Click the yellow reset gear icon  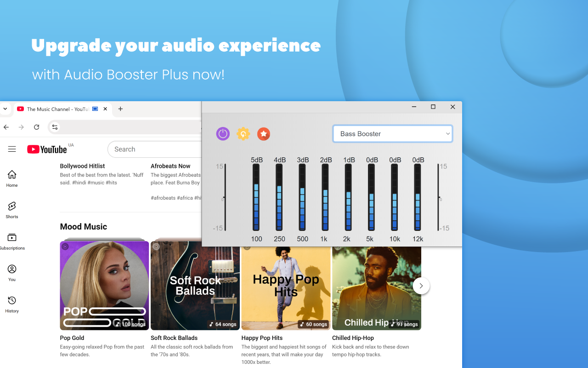pyautogui.click(x=243, y=134)
